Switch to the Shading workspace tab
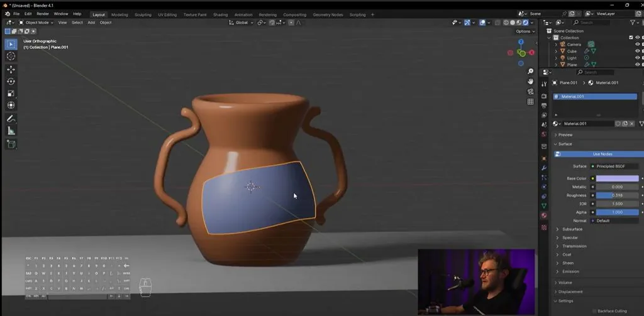The height and width of the screenshot is (316, 644). 220,15
